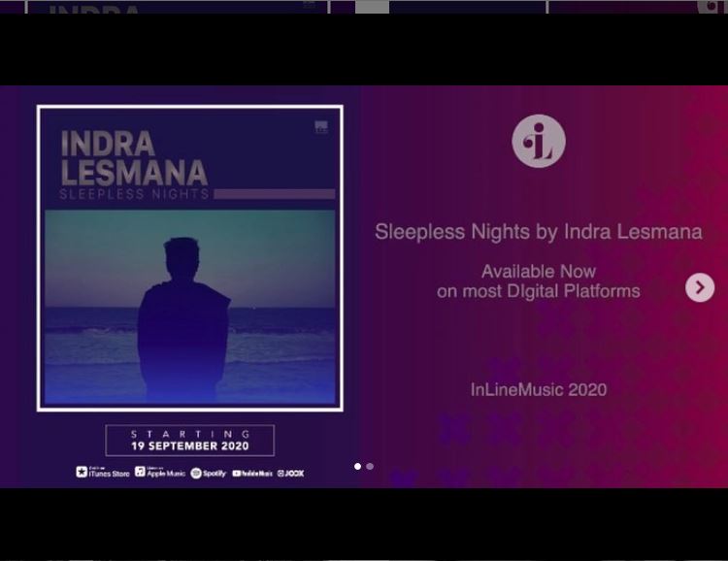Image resolution: width=728 pixels, height=561 pixels.
Task: Click the small label logo on album cover
Action: (321, 127)
